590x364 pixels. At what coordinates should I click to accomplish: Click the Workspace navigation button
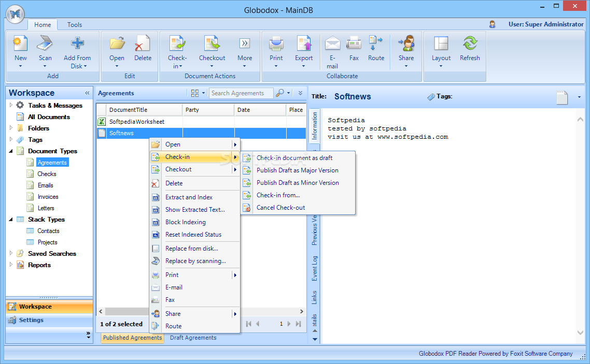[49, 307]
